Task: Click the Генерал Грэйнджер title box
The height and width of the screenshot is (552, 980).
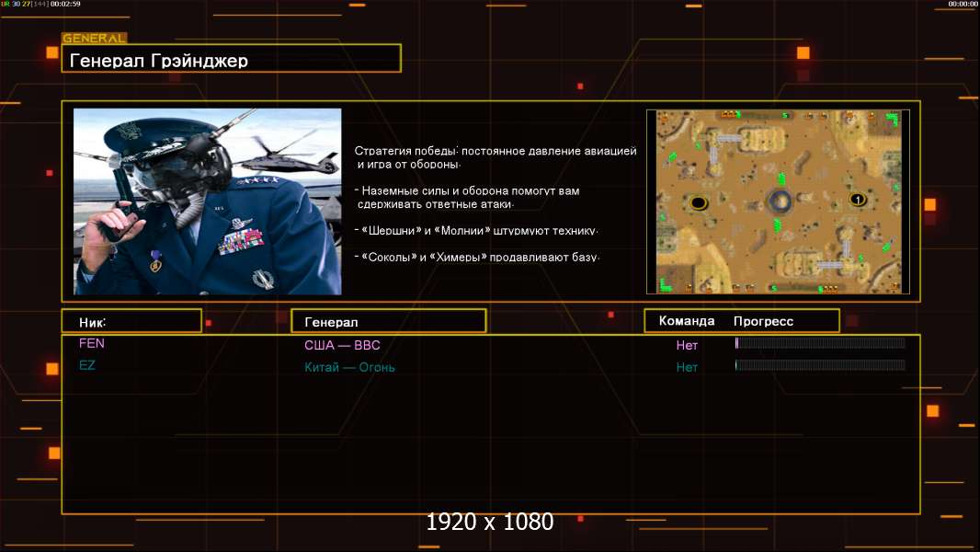Action: coord(231,61)
